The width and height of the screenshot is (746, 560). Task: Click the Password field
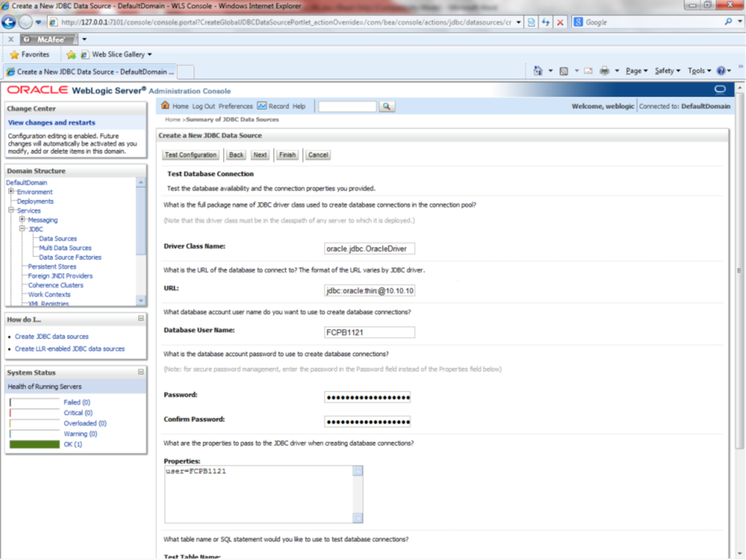pyautogui.click(x=368, y=397)
